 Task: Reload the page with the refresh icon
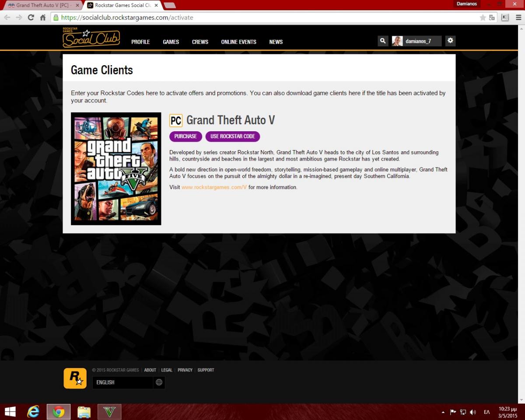coord(31,17)
